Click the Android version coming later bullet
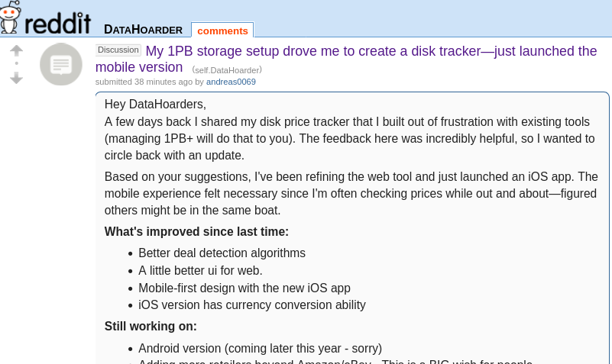This screenshot has height=364, width=612. point(261,348)
